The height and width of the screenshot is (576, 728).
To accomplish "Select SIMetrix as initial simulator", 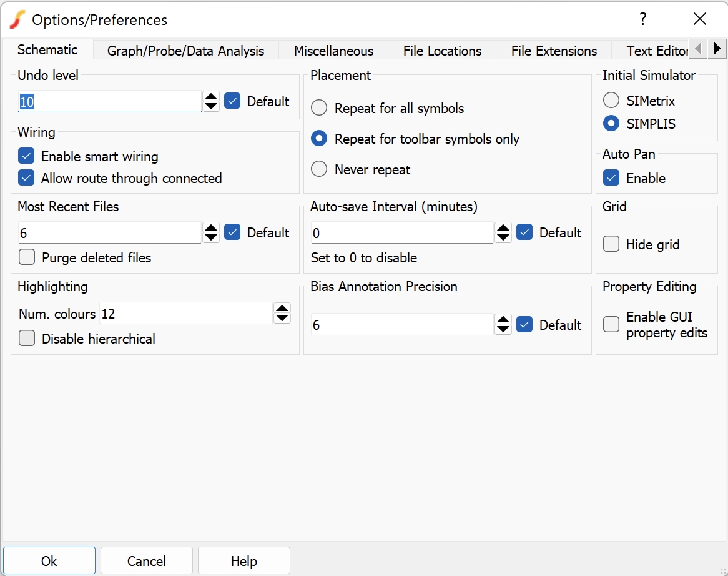I will [611, 101].
